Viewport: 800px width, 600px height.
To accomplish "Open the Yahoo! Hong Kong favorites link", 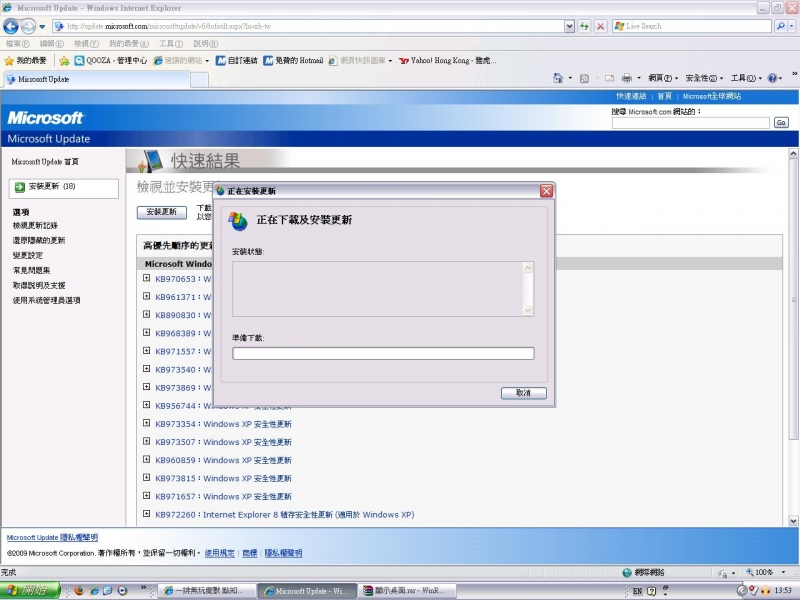I will click(x=447, y=61).
